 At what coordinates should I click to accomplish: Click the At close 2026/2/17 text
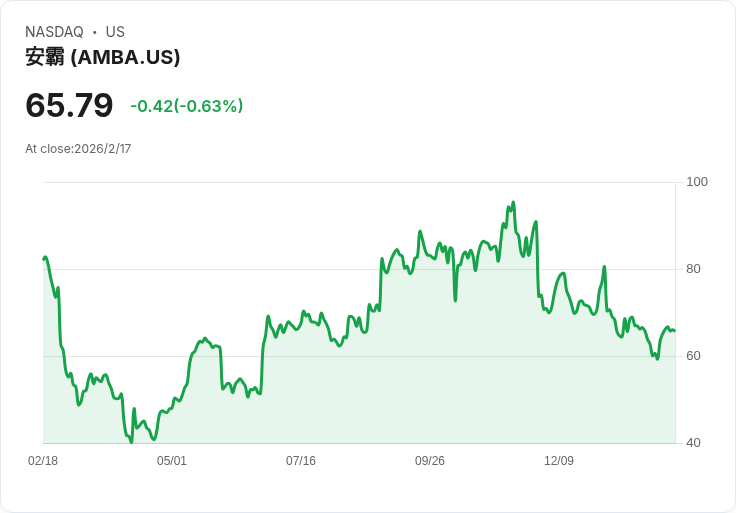point(78,149)
